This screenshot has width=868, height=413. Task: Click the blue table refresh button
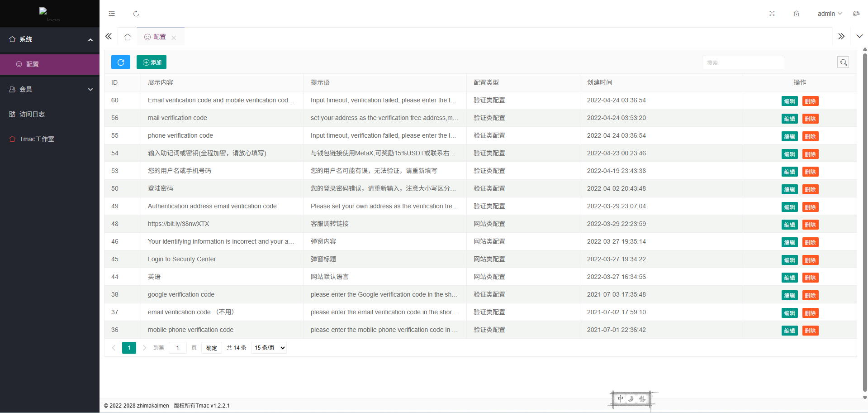121,62
